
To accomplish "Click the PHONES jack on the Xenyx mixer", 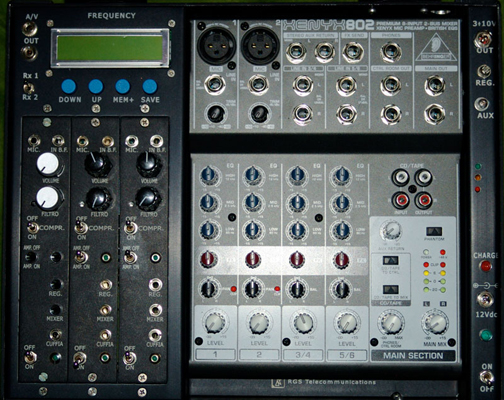I will click(391, 52).
